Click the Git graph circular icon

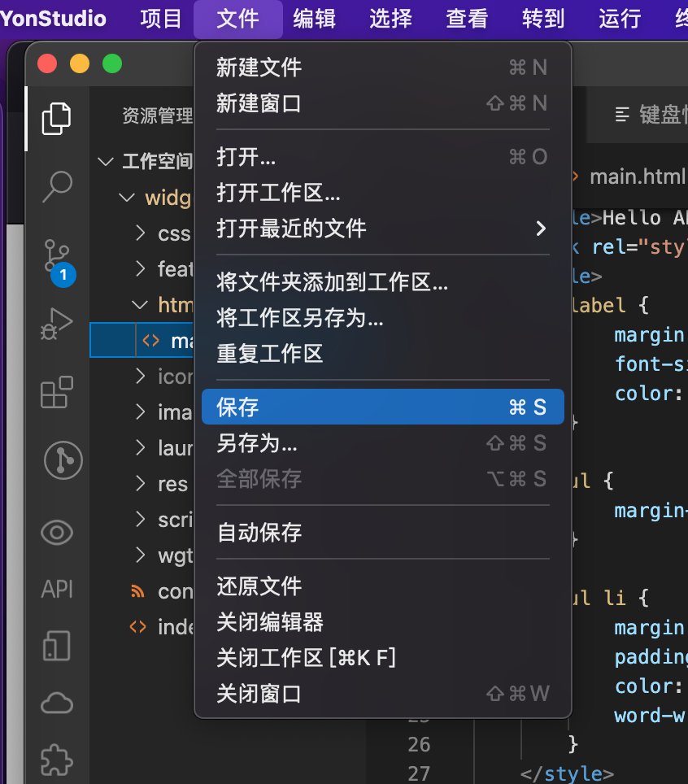63,460
